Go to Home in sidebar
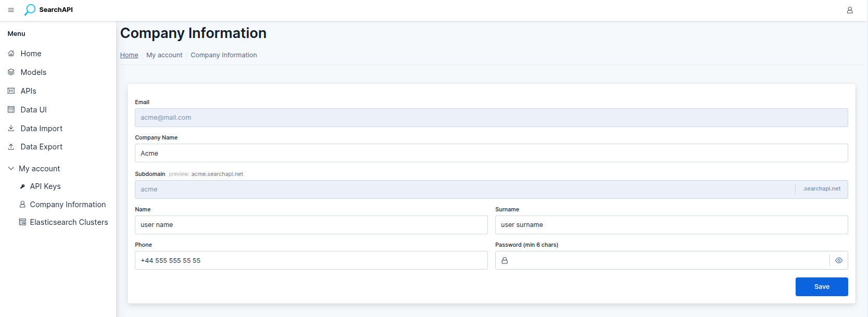Viewport: 868px width, 317px height. click(x=31, y=54)
